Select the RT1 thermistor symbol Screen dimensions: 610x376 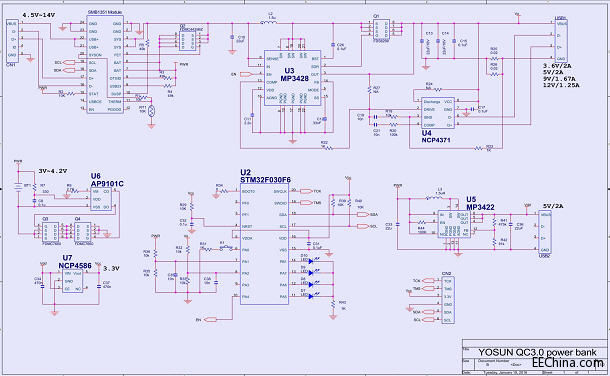click(x=152, y=112)
